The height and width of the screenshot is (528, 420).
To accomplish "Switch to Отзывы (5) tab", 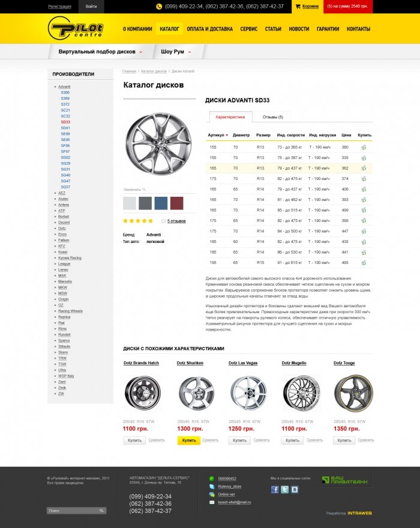I will [273, 117].
